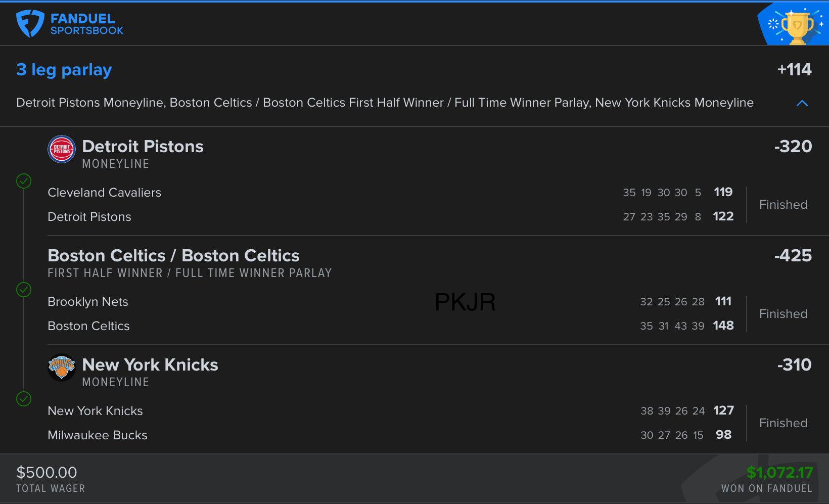Image resolution: width=829 pixels, height=504 pixels.
Task: Click the -310 Knicks odds
Action: pyautogui.click(x=794, y=365)
